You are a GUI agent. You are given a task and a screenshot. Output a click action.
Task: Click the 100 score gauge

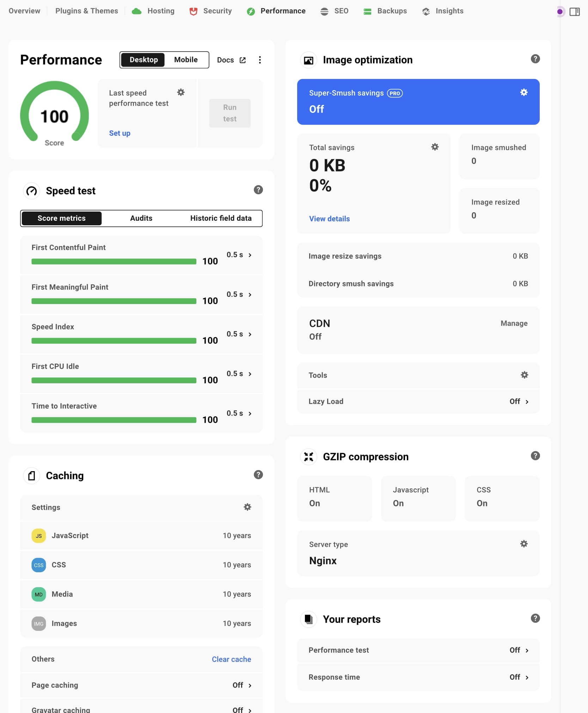coord(54,113)
